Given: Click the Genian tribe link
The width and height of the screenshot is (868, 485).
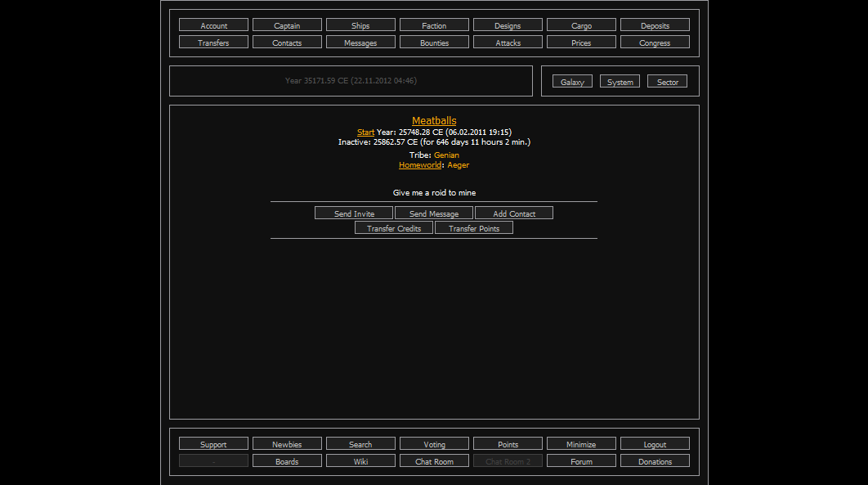Looking at the screenshot, I should pyautogui.click(x=446, y=155).
